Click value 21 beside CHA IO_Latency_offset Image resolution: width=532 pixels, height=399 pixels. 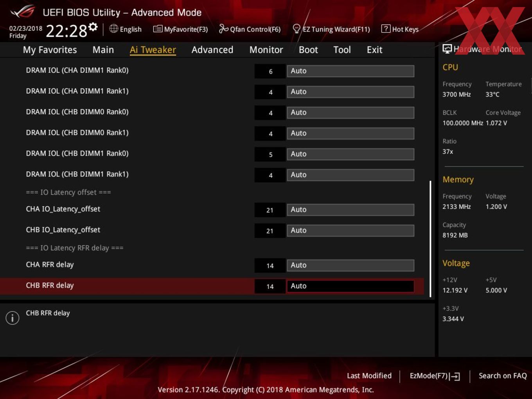tap(270, 210)
